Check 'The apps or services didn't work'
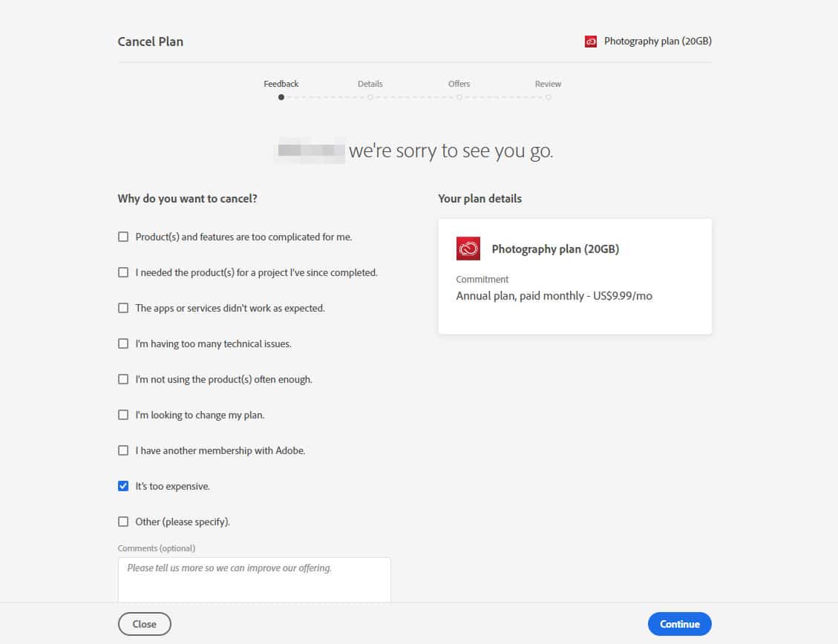The image size is (838, 644). (x=123, y=308)
